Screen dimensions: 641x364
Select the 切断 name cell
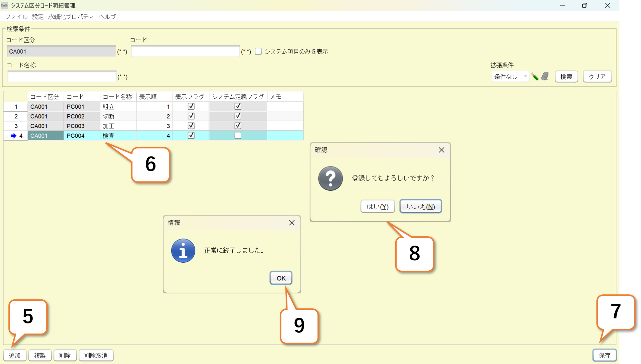pyautogui.click(x=118, y=116)
